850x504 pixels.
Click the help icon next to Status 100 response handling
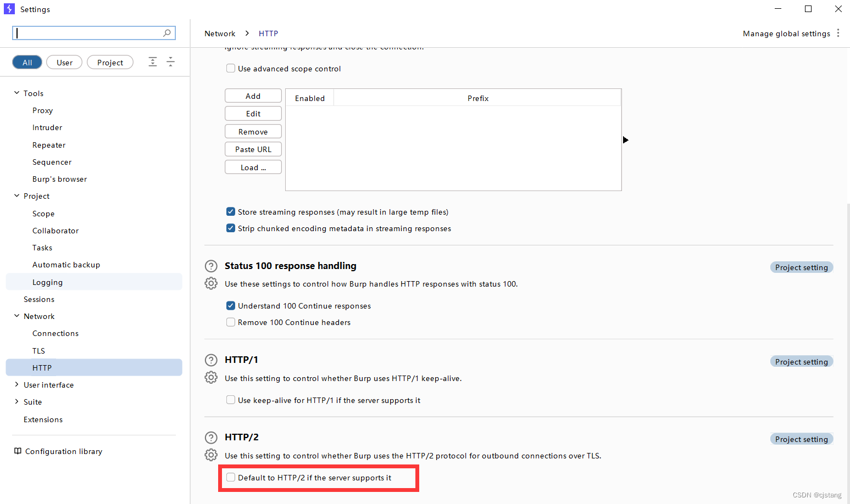tap(211, 266)
